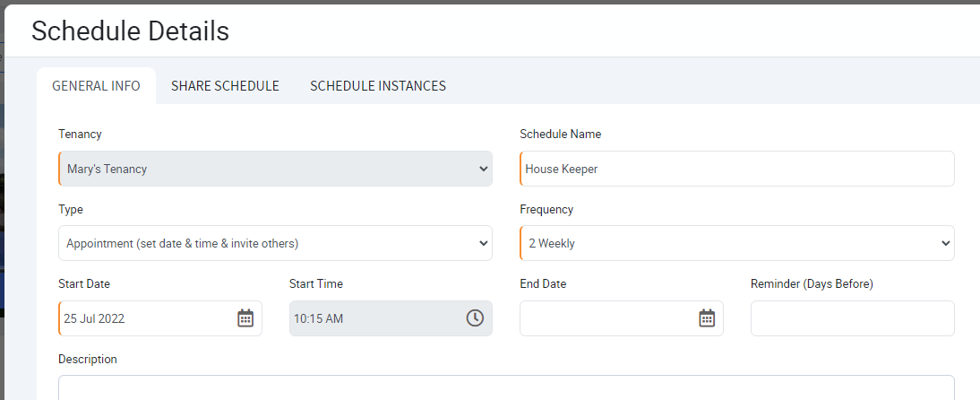Select the General Info tab
Image resolution: width=980 pixels, height=400 pixels.
pyautogui.click(x=96, y=86)
